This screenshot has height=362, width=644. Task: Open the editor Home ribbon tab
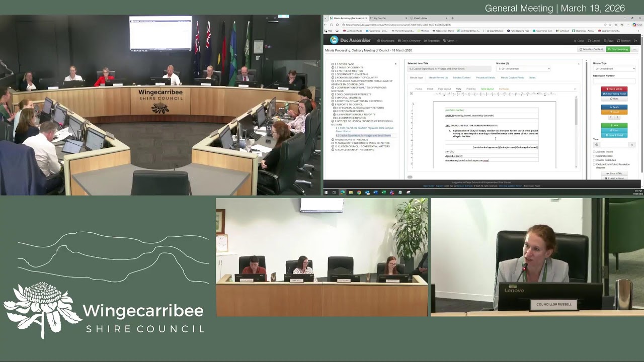click(x=419, y=89)
